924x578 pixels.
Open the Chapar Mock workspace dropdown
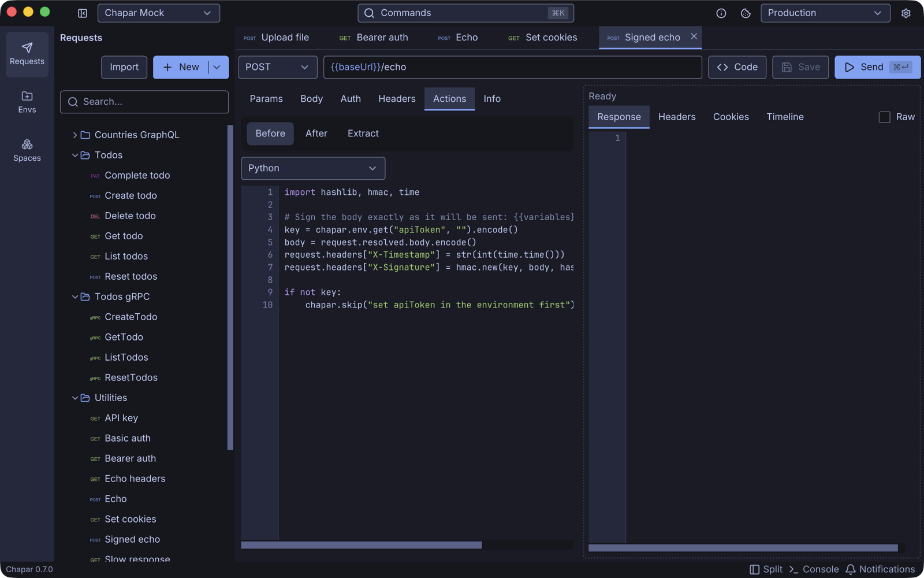click(x=159, y=13)
